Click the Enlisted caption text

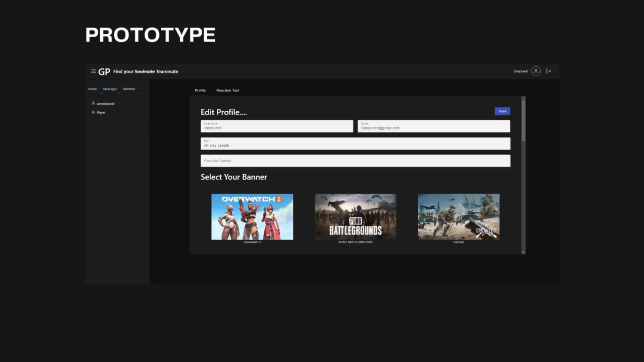tap(459, 242)
